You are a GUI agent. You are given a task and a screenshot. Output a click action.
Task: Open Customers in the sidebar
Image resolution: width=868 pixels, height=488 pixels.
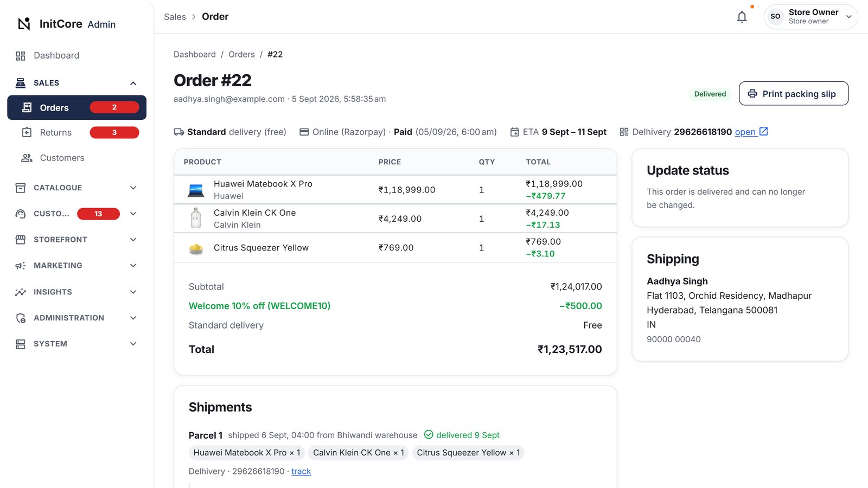76,158
